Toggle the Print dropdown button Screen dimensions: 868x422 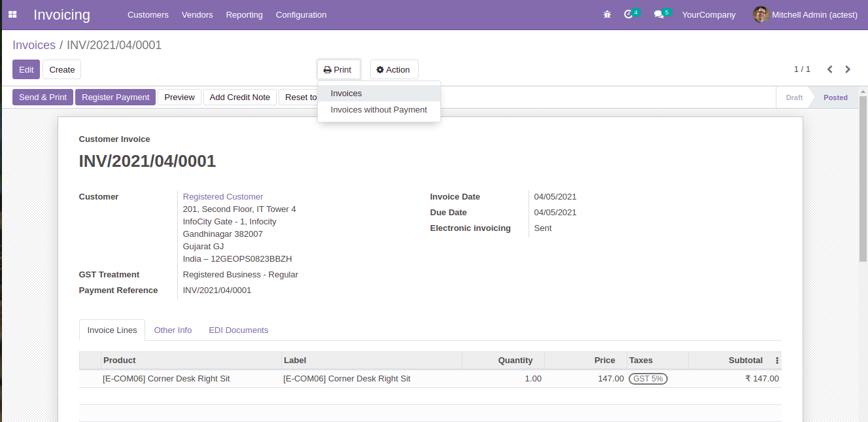tap(338, 70)
